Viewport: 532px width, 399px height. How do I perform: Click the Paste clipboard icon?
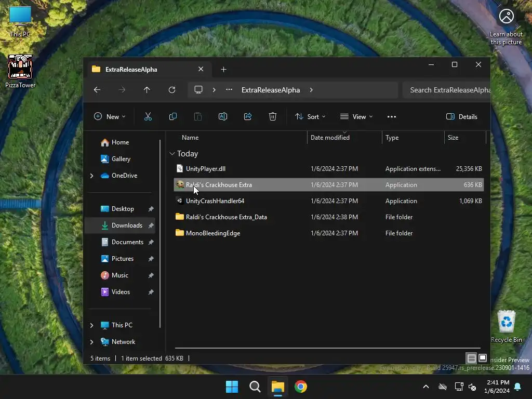coord(198,117)
